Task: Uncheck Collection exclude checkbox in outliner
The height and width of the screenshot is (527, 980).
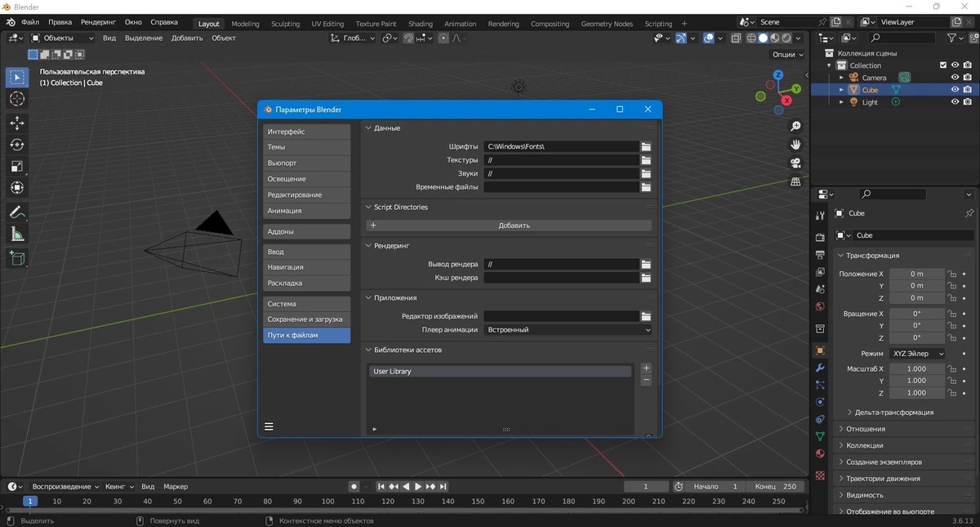Action: (x=943, y=65)
